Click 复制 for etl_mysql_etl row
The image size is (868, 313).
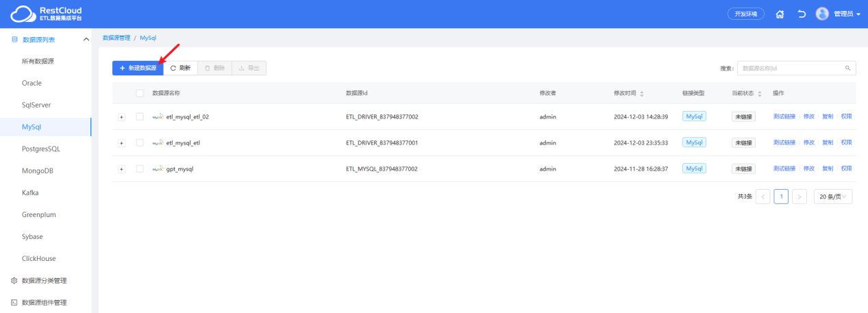[x=828, y=142]
